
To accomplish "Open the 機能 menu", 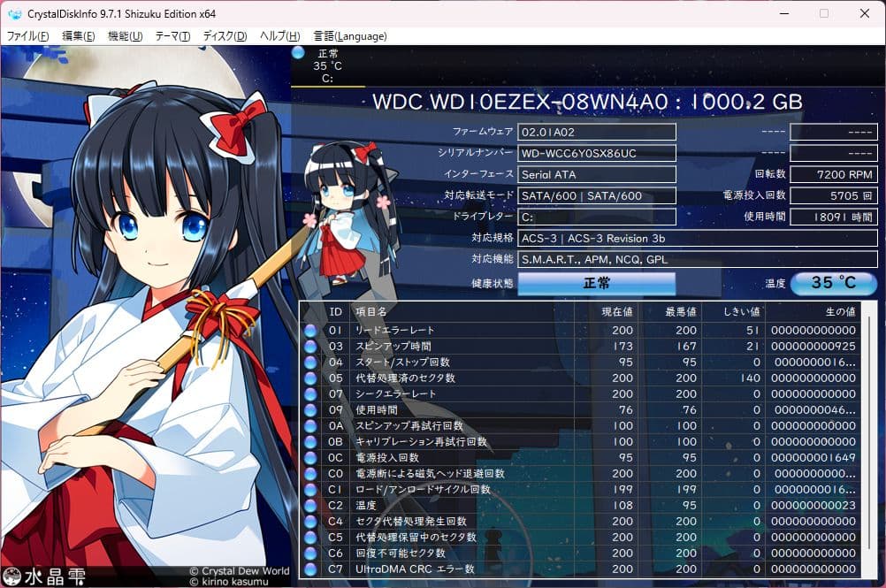I will click(125, 36).
